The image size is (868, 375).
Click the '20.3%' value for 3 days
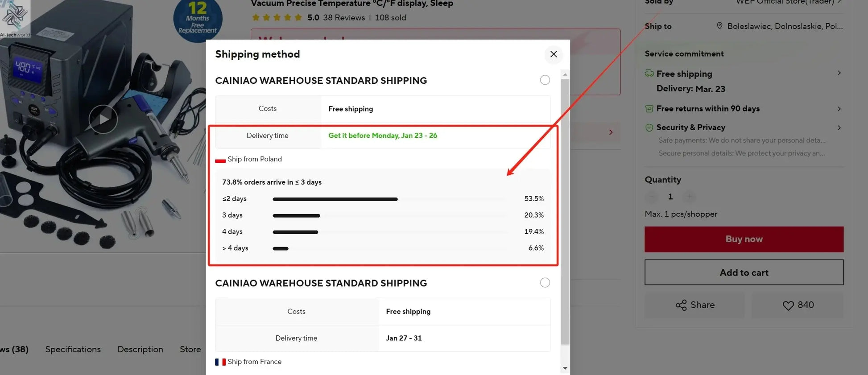click(534, 215)
